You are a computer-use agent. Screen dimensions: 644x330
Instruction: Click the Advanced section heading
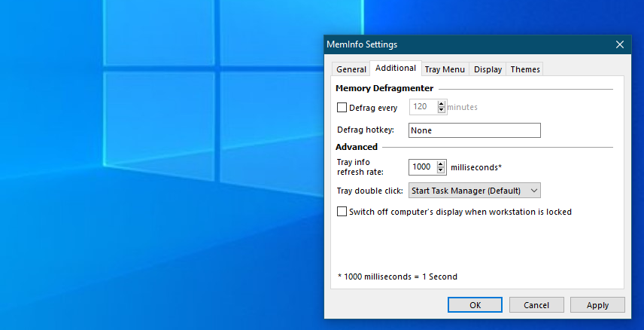point(357,147)
